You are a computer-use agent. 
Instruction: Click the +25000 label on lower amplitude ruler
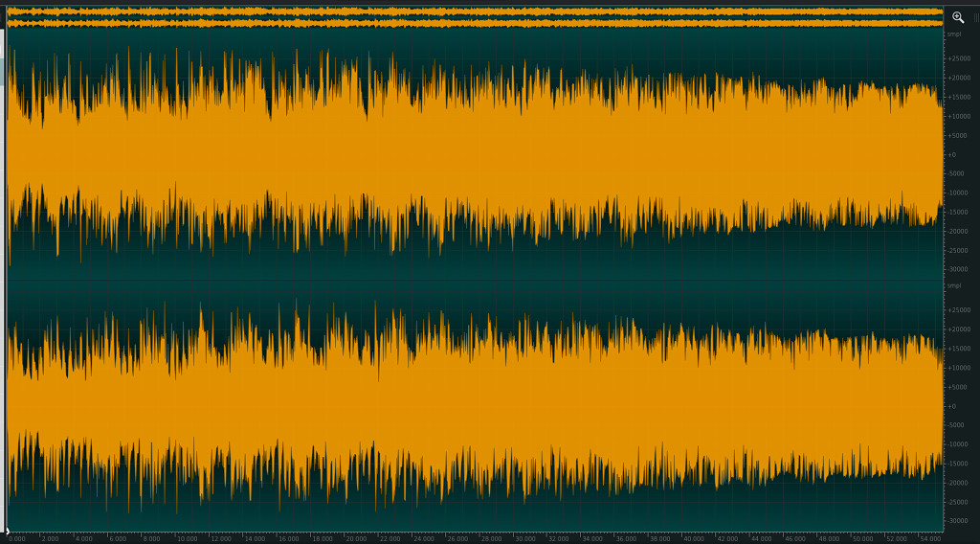coord(958,310)
